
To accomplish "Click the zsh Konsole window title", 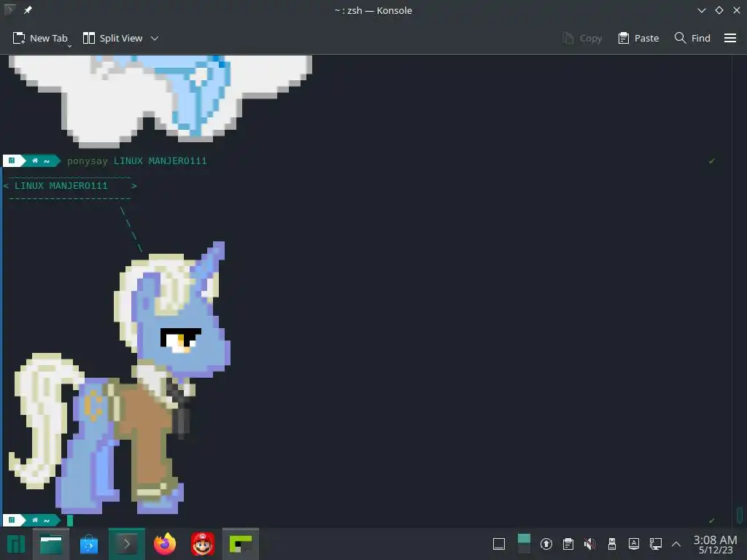I will (373, 10).
